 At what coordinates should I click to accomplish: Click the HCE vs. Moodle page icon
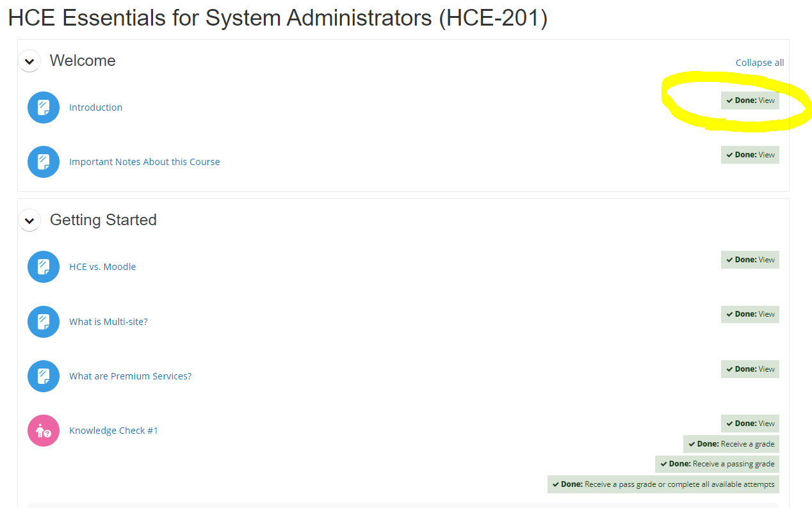tap(44, 267)
